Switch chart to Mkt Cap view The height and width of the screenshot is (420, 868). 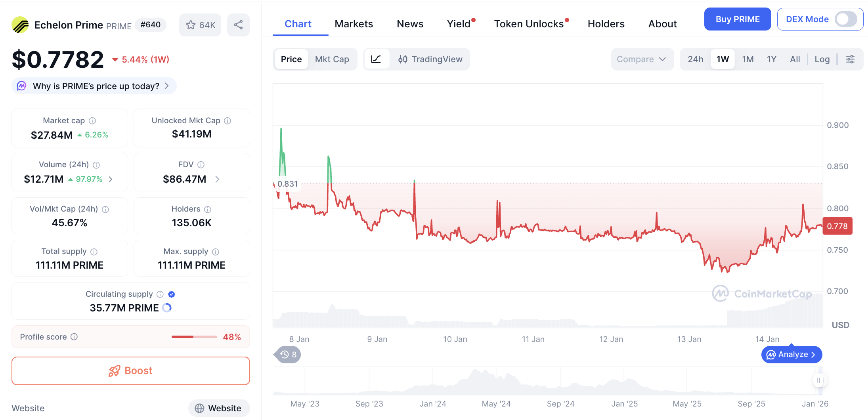[x=332, y=59]
